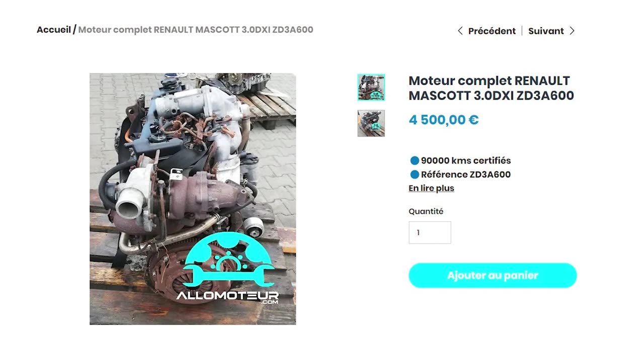Click the right chevron beside Suivant
644x362 pixels.
(x=572, y=31)
